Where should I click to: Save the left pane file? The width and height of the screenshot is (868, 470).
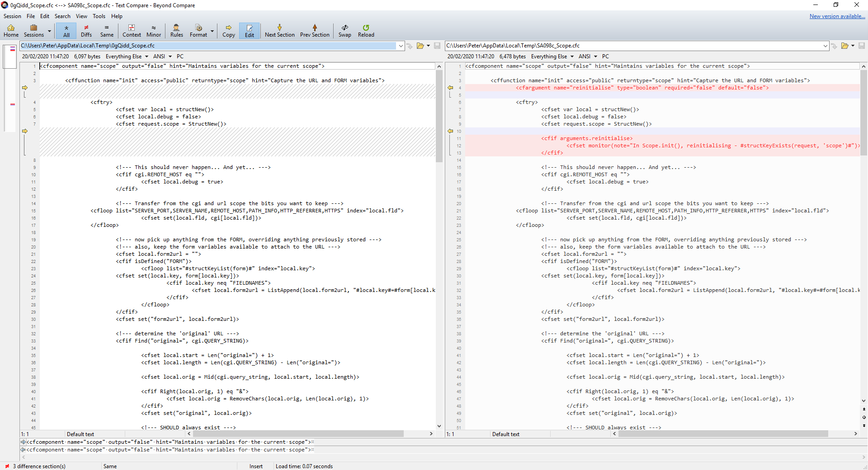click(x=437, y=46)
